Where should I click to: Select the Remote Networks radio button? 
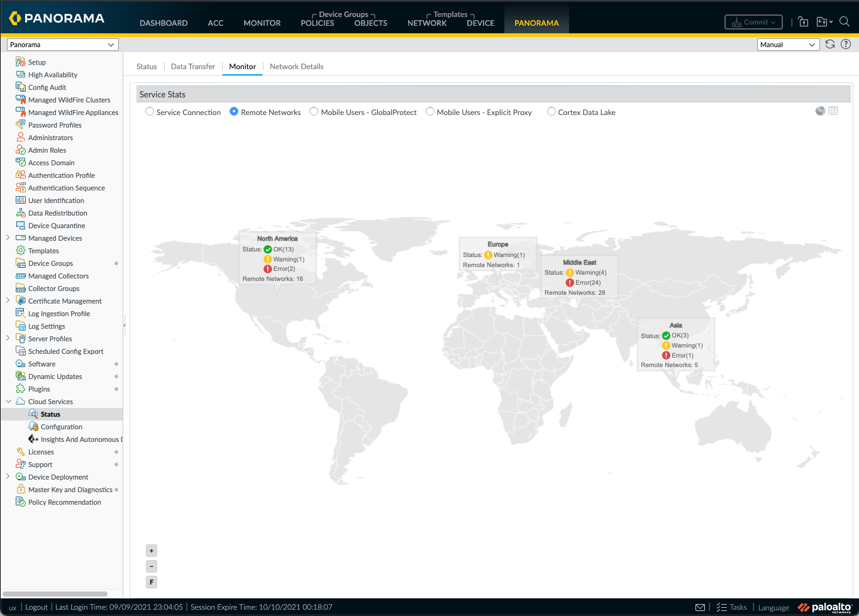pyautogui.click(x=234, y=112)
